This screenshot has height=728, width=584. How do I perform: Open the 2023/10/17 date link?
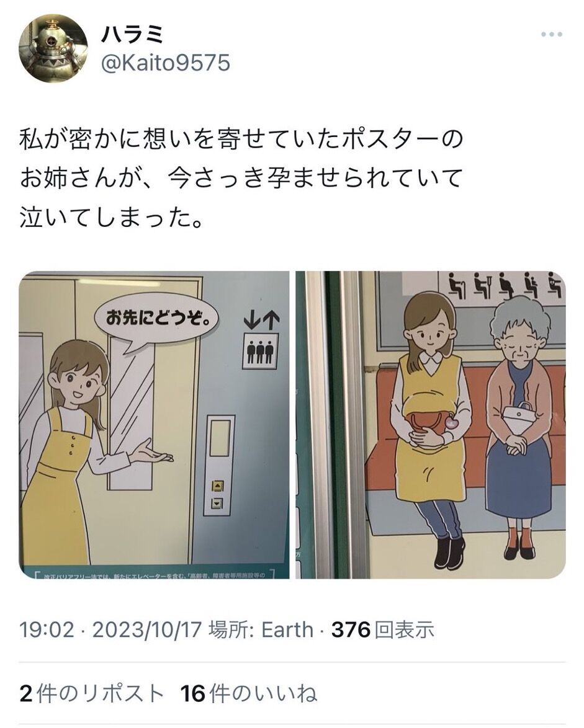(147, 630)
